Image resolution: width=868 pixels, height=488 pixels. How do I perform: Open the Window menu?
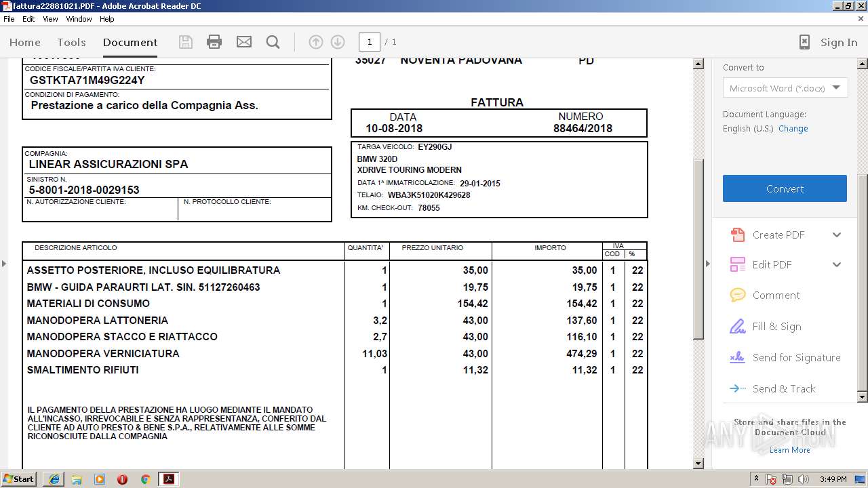tap(79, 19)
